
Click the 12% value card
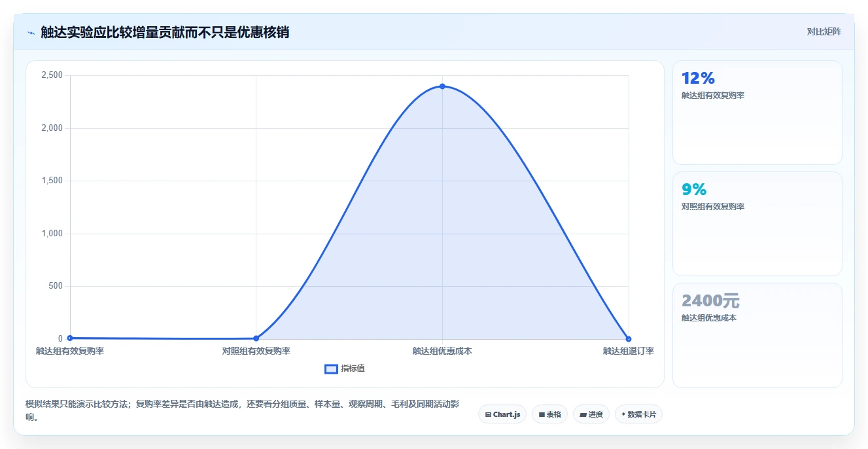[x=757, y=113]
